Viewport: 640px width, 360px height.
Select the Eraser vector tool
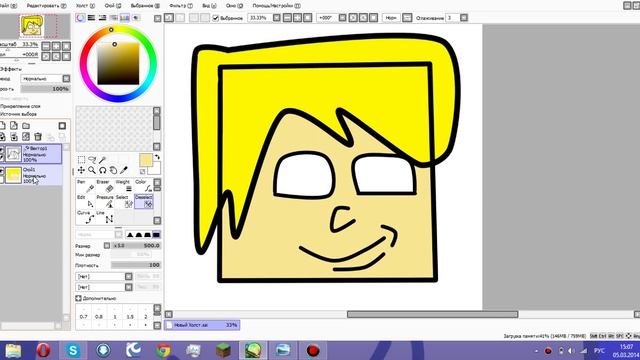105,186
